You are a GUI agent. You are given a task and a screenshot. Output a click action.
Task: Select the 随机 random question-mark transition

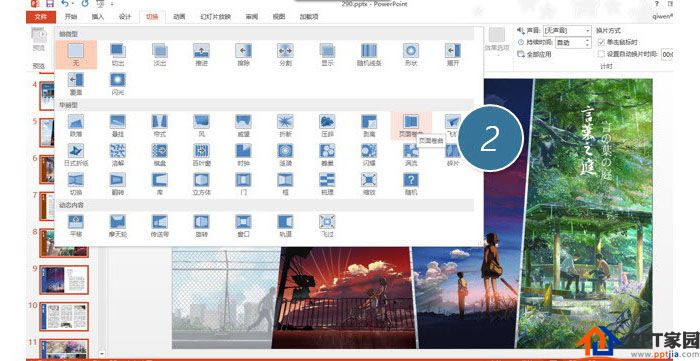pos(411,184)
